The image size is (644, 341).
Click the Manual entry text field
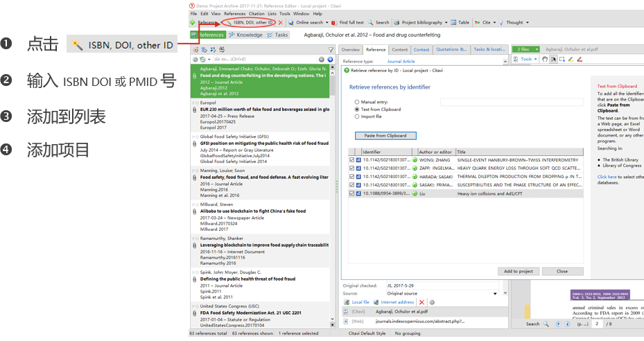pyautogui.click(x=512, y=102)
